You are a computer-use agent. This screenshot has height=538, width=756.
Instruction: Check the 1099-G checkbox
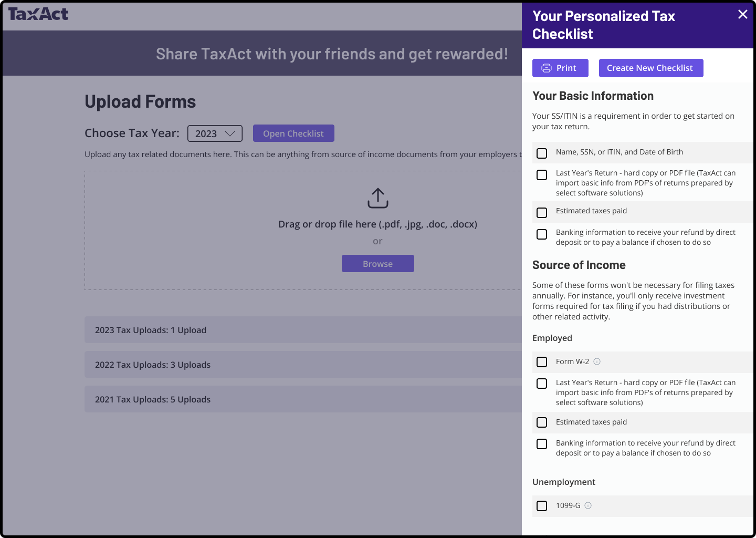coord(542,506)
